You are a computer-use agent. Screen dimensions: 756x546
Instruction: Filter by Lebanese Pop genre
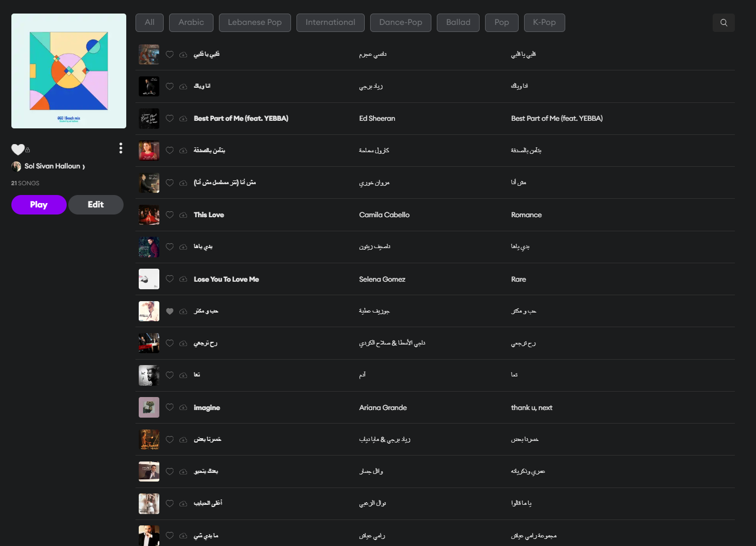coord(255,23)
